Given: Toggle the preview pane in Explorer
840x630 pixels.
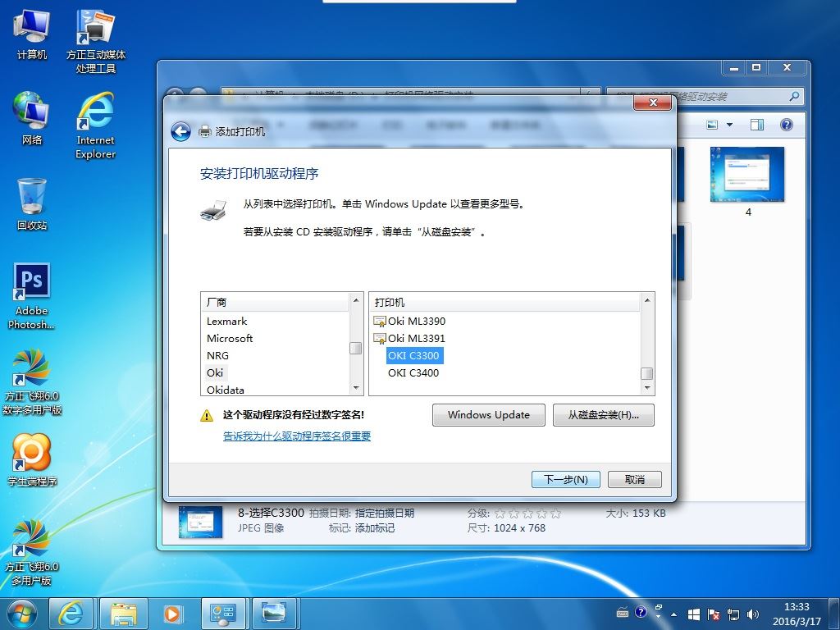Looking at the screenshot, I should pos(757,125).
